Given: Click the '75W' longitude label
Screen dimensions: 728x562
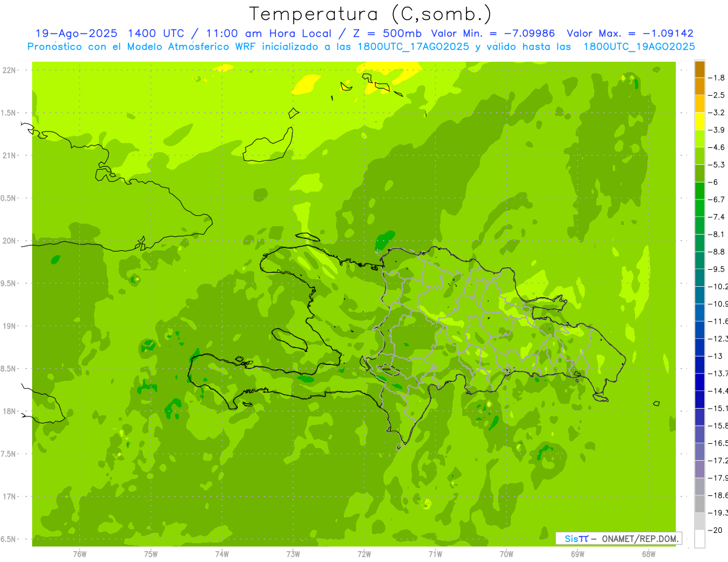Looking at the screenshot, I should [151, 554].
